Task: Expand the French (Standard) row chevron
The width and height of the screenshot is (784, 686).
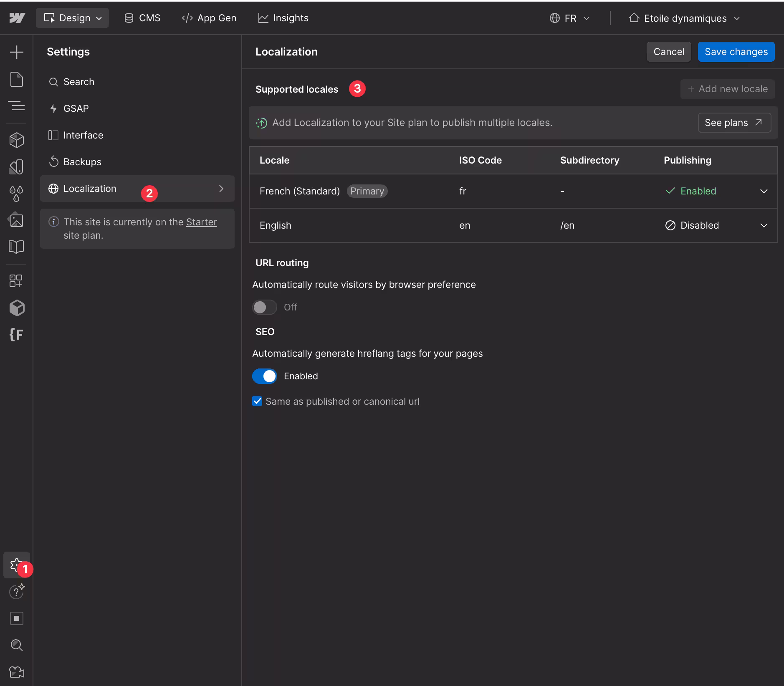Action: (764, 191)
